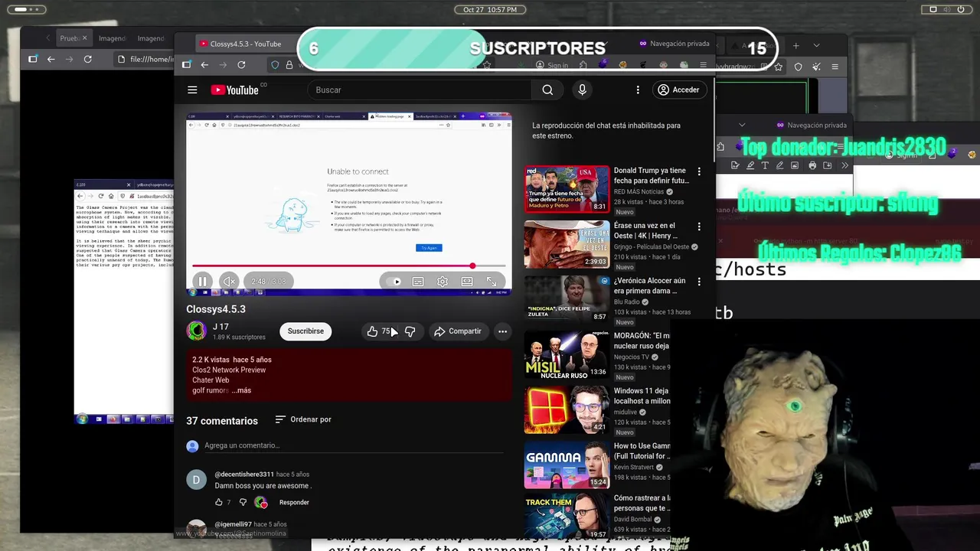
Task: Expand the description with ...más
Action: pos(242,390)
